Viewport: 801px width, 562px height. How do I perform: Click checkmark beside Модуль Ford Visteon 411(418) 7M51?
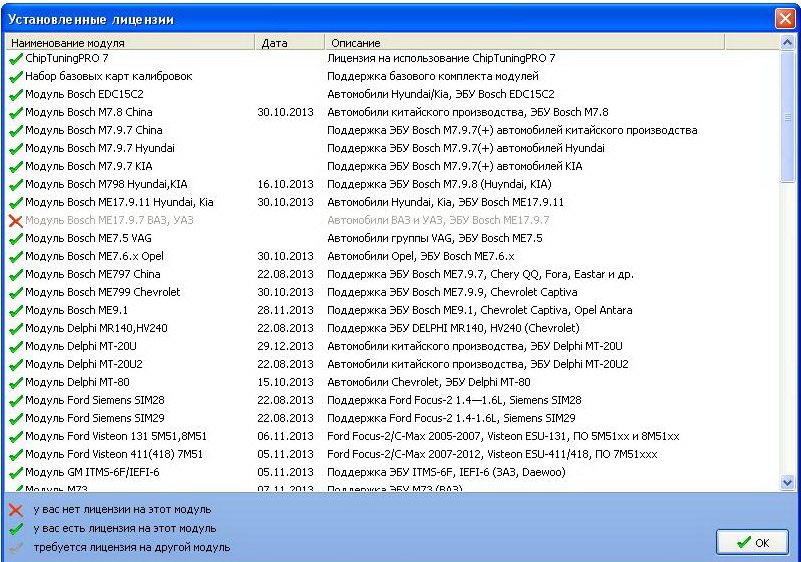16,455
